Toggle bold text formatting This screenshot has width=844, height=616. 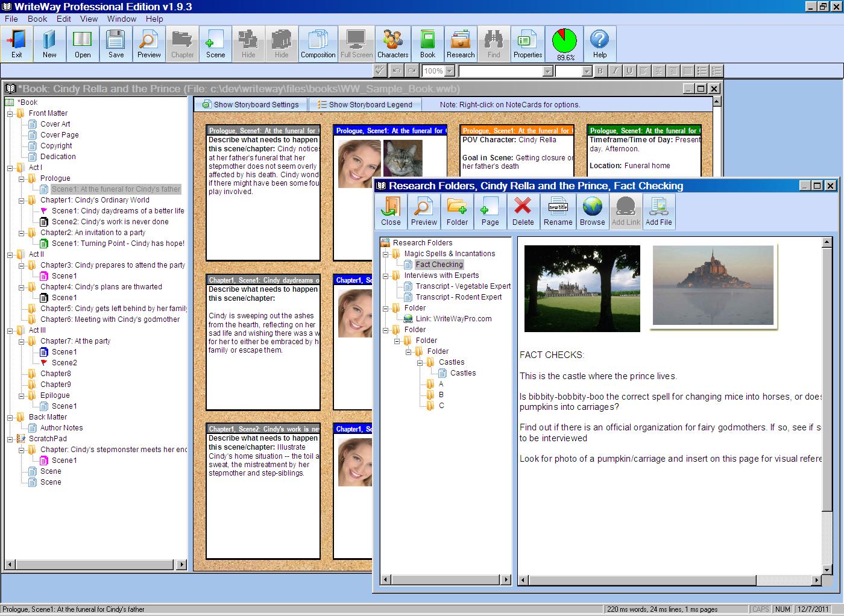pos(599,71)
